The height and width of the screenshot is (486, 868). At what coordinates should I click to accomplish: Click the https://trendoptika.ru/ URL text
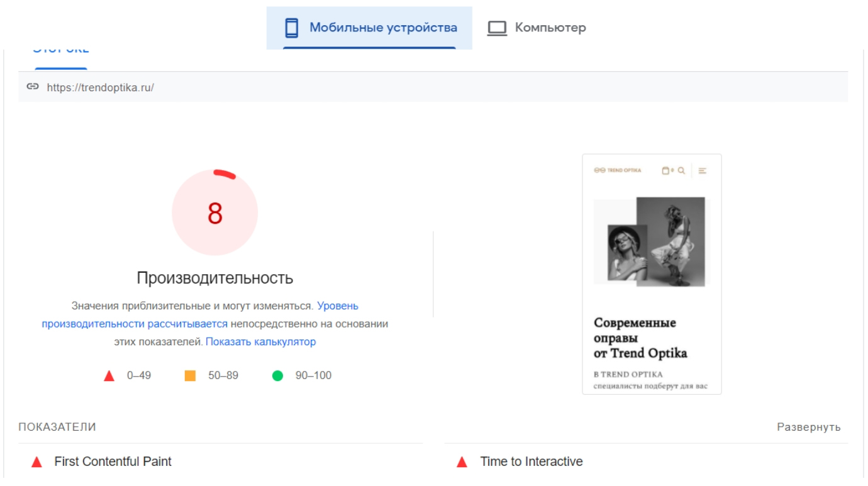(100, 87)
